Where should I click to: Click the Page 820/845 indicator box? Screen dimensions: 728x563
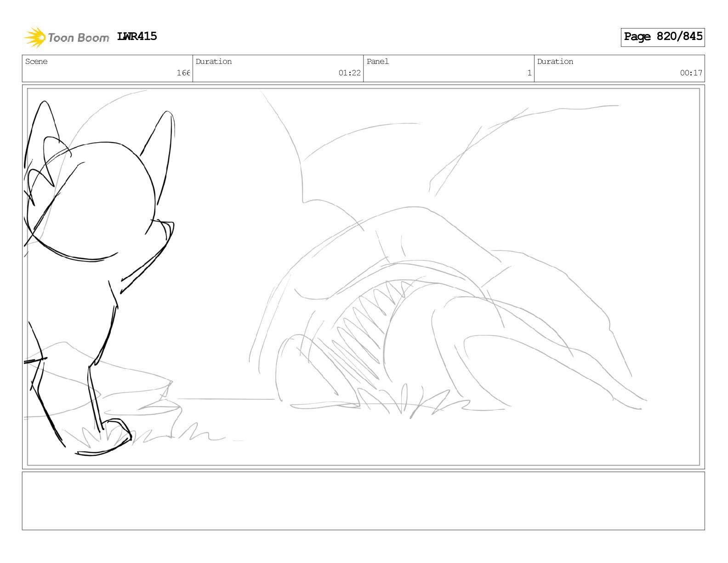coord(663,37)
